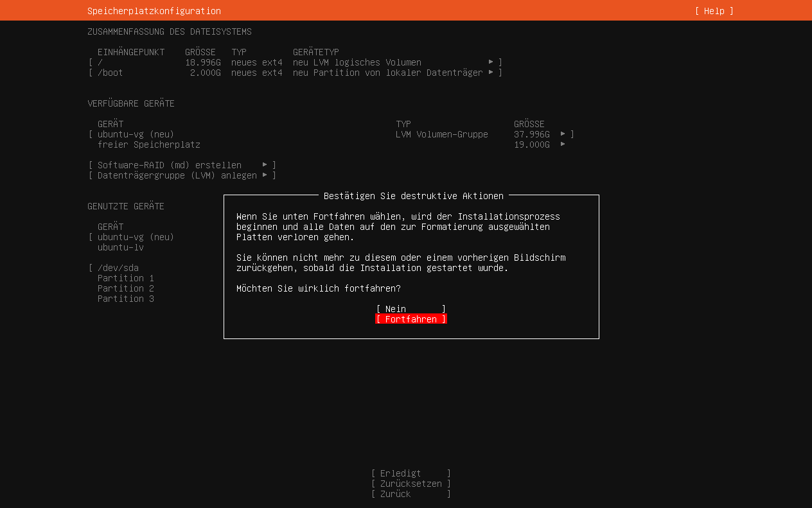Confirm with Fortfahren in the dialog
812x508 pixels.
coord(410,319)
